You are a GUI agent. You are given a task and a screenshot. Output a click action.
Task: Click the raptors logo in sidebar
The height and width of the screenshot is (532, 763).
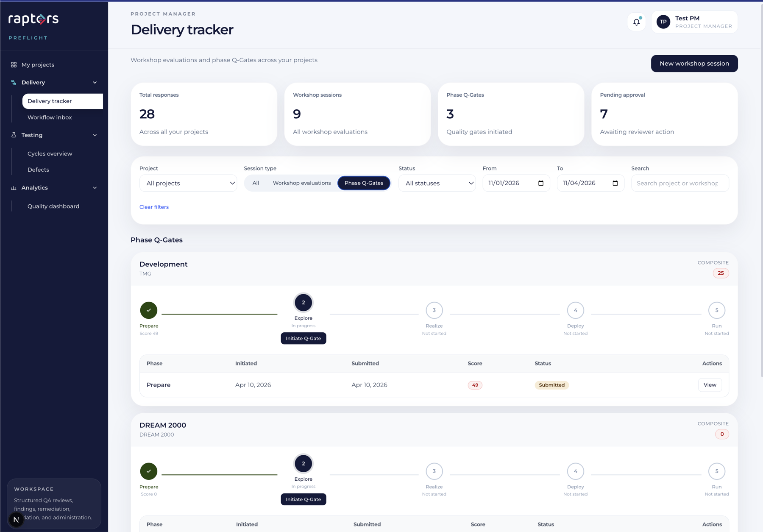[x=33, y=19]
